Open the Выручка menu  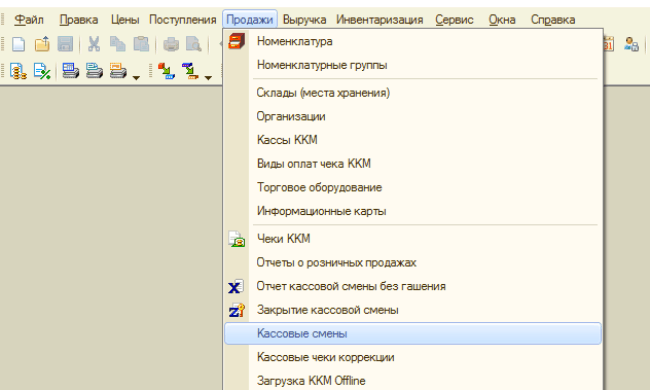pos(304,19)
